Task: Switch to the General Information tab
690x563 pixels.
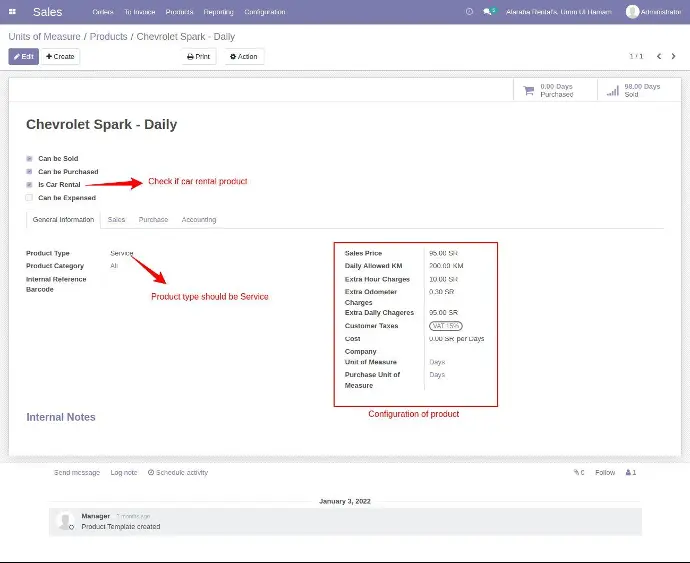Action: [63, 220]
